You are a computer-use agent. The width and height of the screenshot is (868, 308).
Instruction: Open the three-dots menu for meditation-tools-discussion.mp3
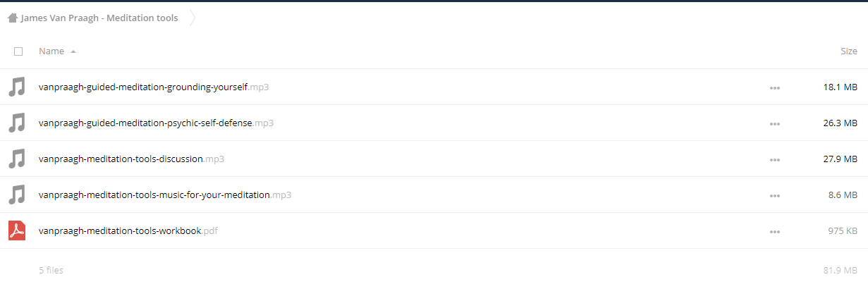pyautogui.click(x=775, y=160)
